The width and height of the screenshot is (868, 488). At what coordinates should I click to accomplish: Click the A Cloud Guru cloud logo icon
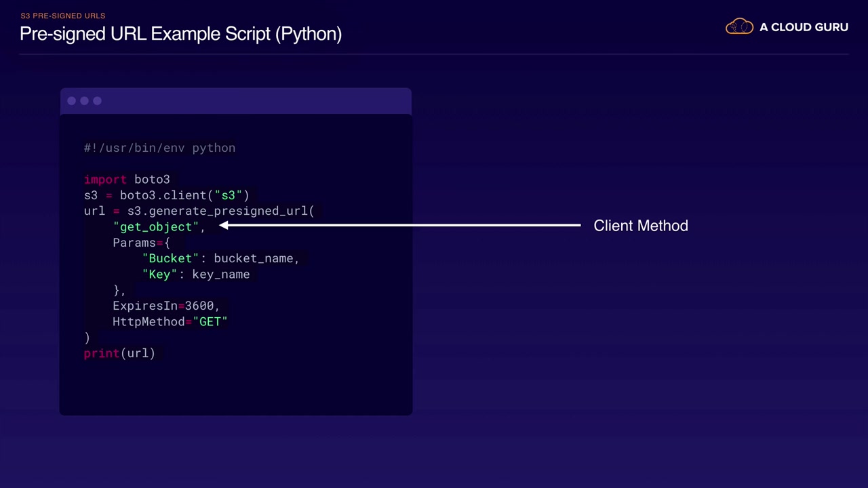click(x=739, y=27)
